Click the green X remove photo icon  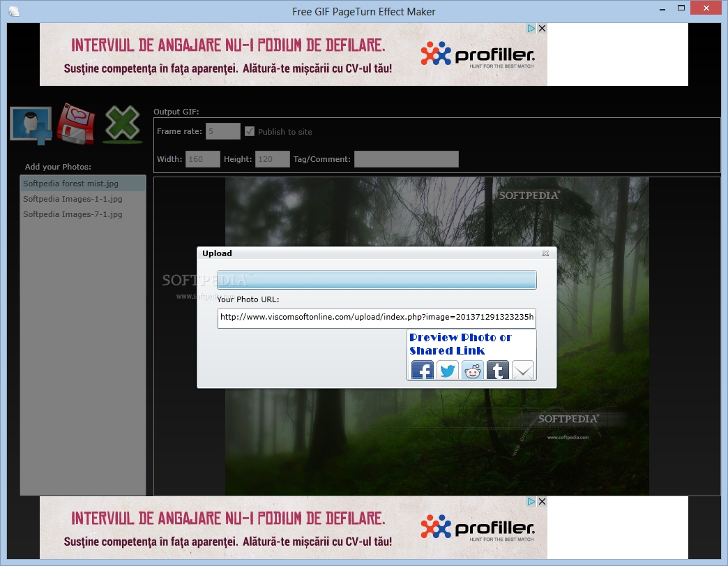122,124
